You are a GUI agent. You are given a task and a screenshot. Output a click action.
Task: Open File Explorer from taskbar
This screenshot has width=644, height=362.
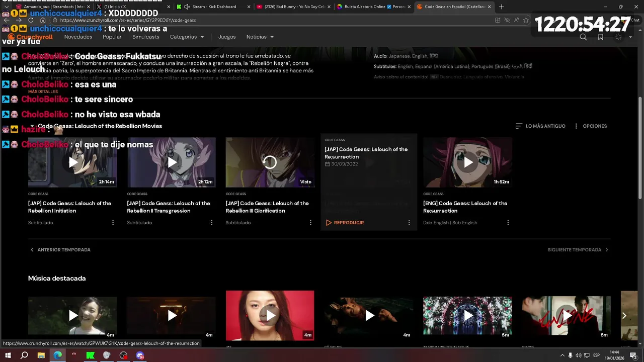[x=41, y=355]
